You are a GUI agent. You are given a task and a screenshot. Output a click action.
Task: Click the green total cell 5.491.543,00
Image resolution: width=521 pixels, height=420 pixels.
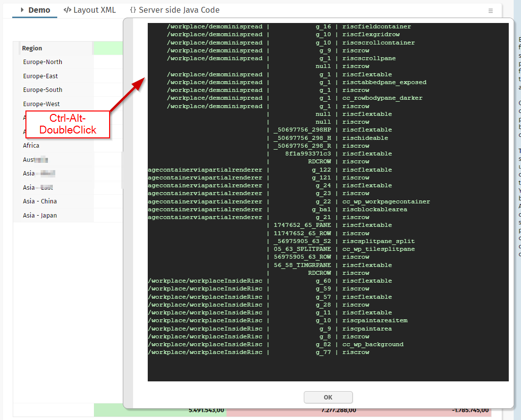(160, 411)
